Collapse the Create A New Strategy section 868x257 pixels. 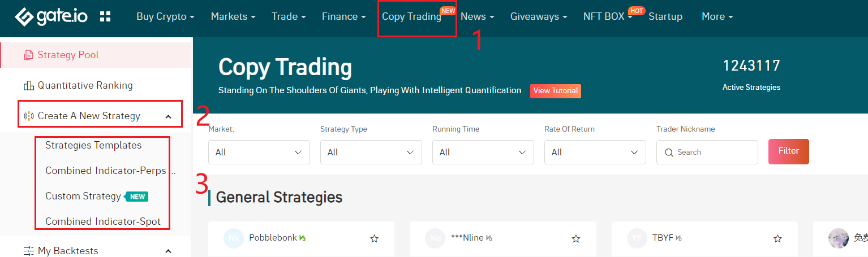click(168, 116)
